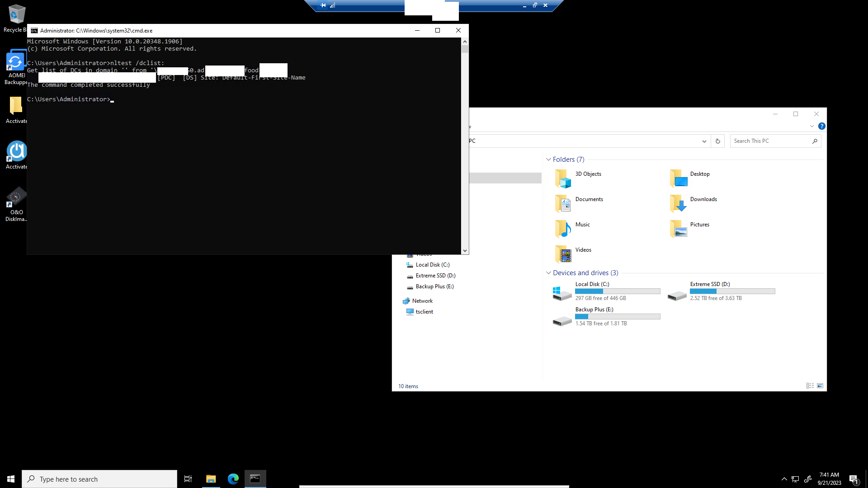868x488 pixels.
Task: Switch to large icons view
Action: tap(820, 386)
